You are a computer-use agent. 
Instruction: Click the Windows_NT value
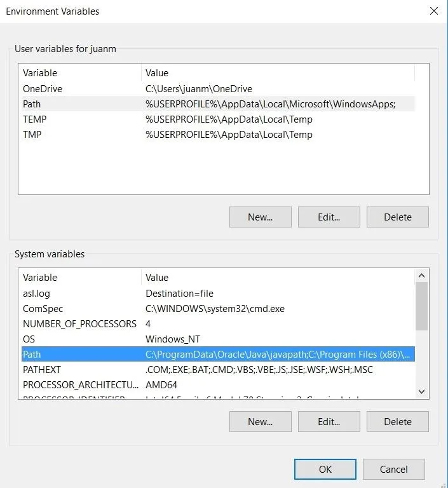pyautogui.click(x=173, y=339)
